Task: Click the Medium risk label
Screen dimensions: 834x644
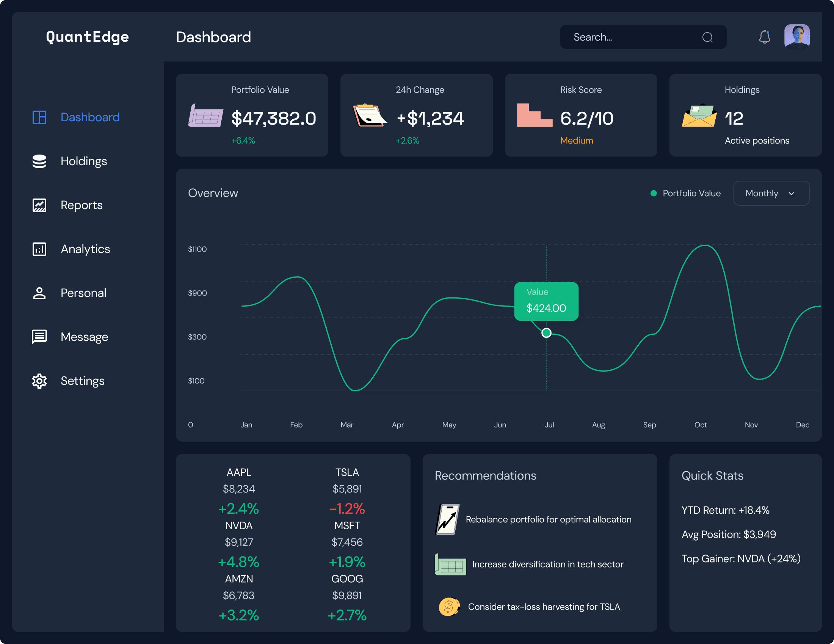Action: [577, 141]
